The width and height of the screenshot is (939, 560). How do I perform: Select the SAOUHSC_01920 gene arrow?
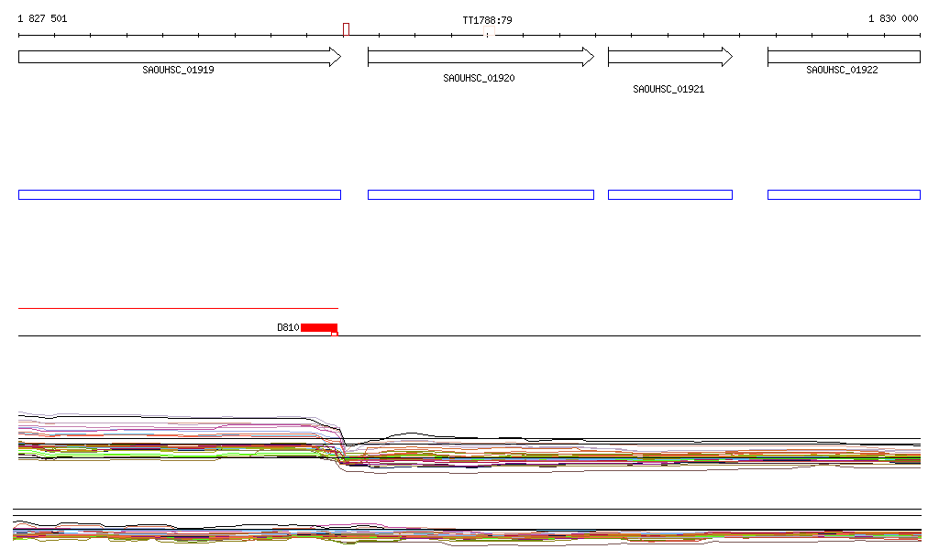pyautogui.click(x=481, y=57)
